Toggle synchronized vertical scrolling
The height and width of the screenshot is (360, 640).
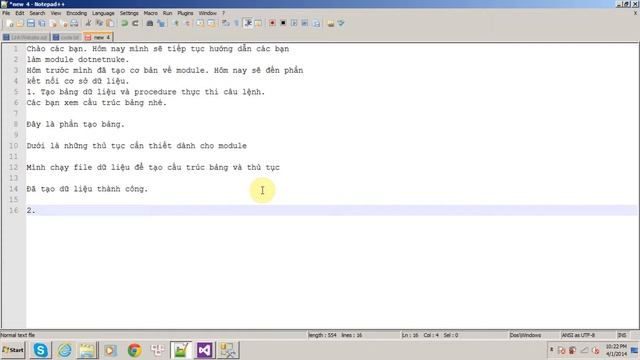click(200, 23)
